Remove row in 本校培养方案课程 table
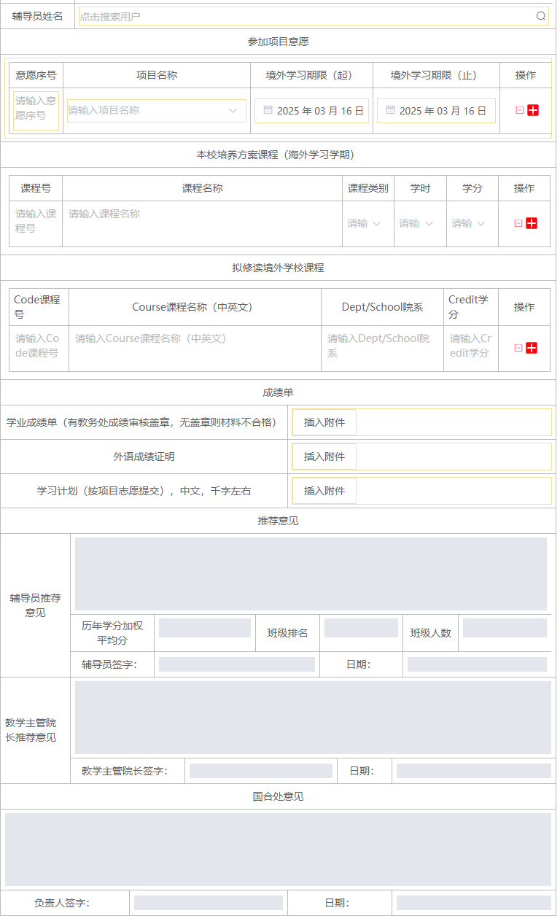This screenshot has height=924, width=560. click(x=518, y=223)
